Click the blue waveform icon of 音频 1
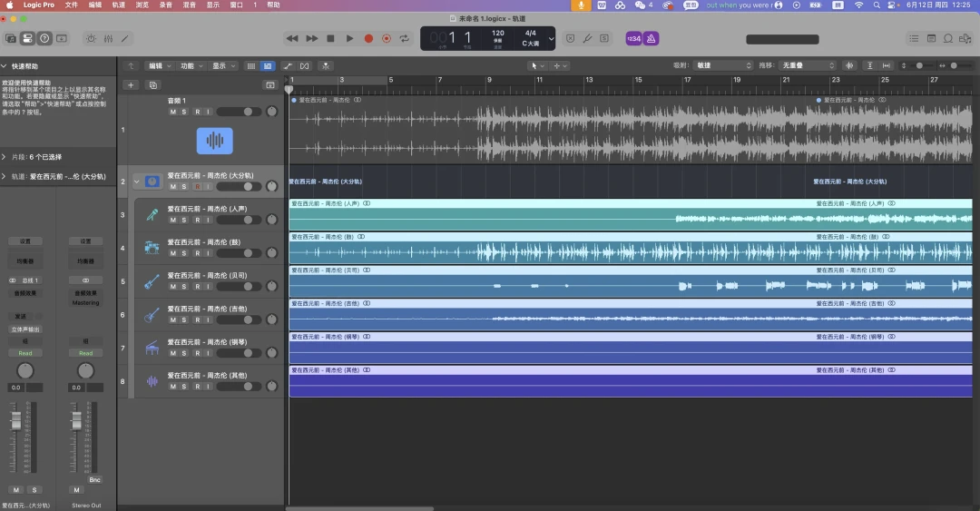Viewport: 980px width, 511px height. (215, 141)
